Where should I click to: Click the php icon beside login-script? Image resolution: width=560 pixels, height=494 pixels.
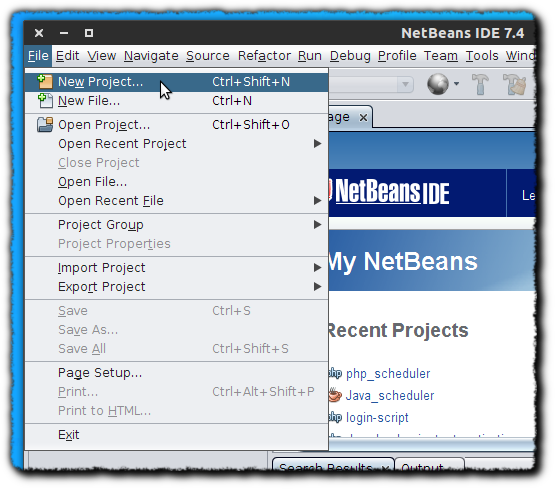pos(335,417)
